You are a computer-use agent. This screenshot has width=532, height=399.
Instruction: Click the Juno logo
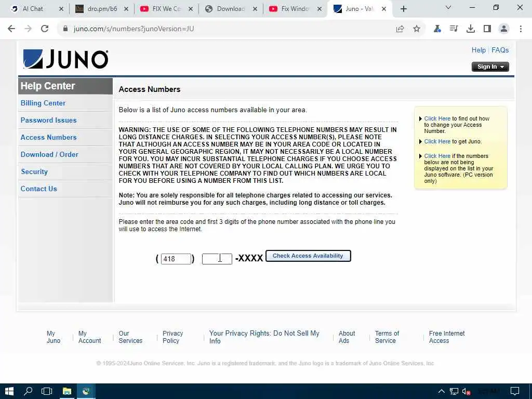tap(65, 59)
